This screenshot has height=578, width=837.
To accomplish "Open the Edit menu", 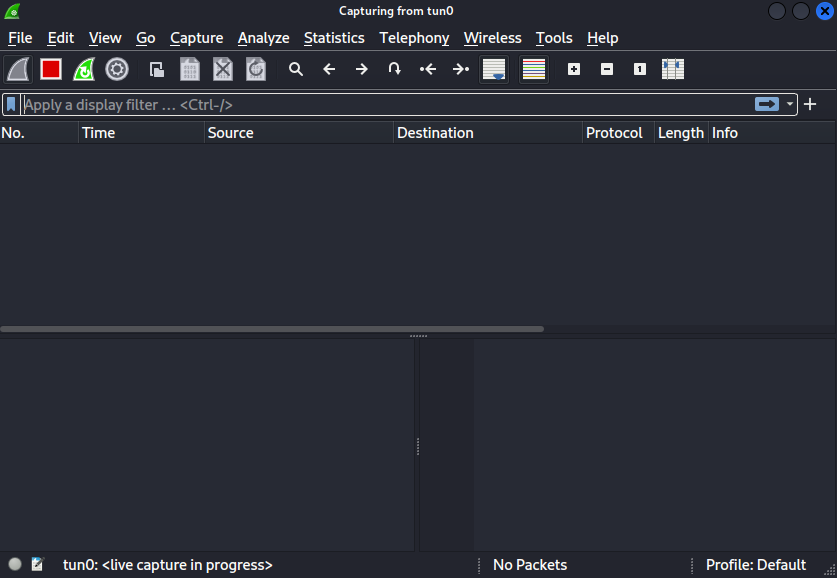I will point(61,38).
